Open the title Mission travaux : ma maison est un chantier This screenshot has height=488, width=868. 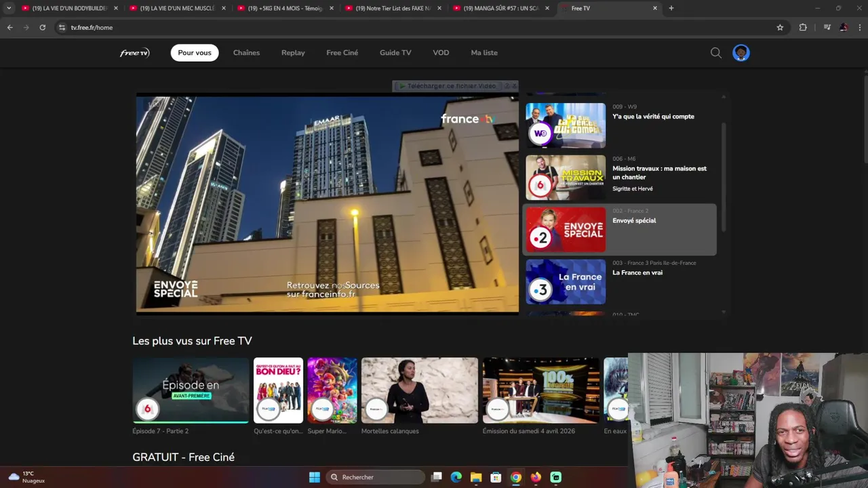click(659, 173)
